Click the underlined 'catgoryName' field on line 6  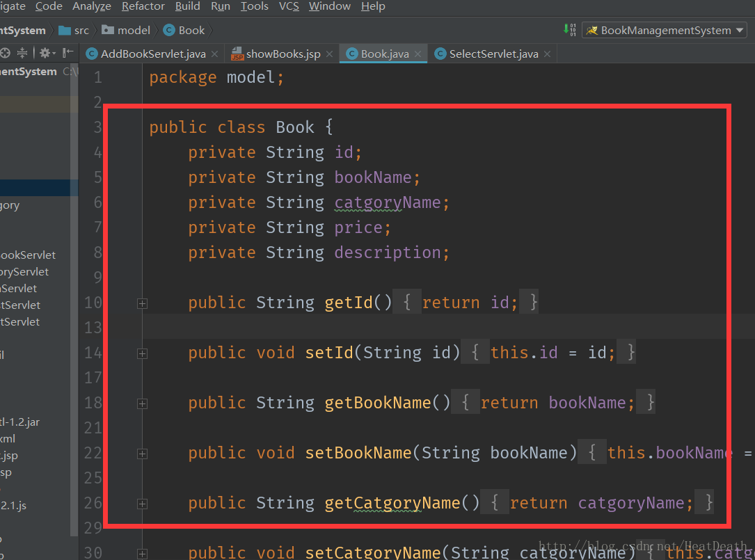388,202
